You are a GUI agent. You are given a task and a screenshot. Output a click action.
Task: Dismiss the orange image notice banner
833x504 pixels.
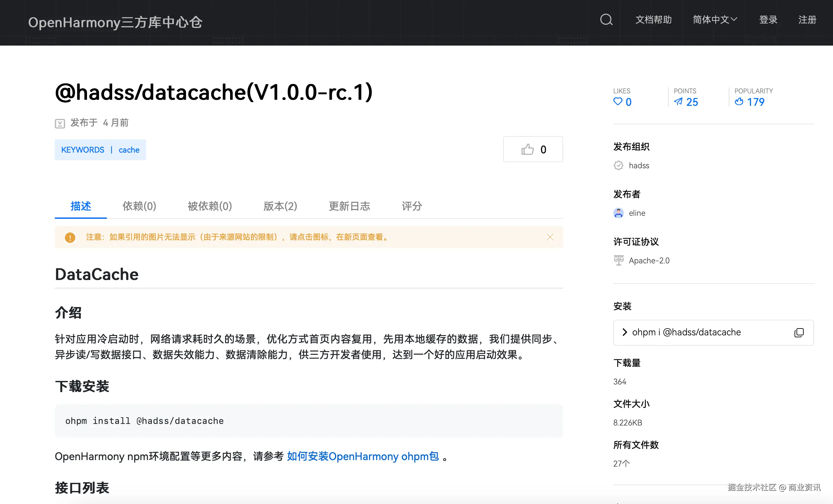(550, 237)
